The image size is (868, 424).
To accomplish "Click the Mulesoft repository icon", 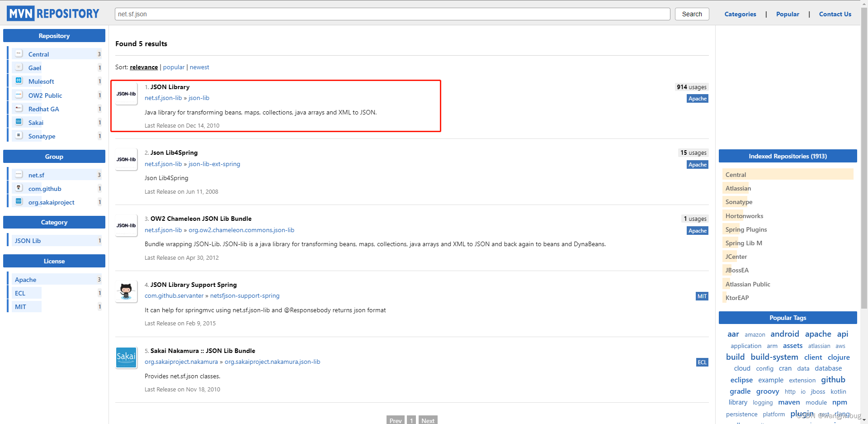I will point(19,81).
